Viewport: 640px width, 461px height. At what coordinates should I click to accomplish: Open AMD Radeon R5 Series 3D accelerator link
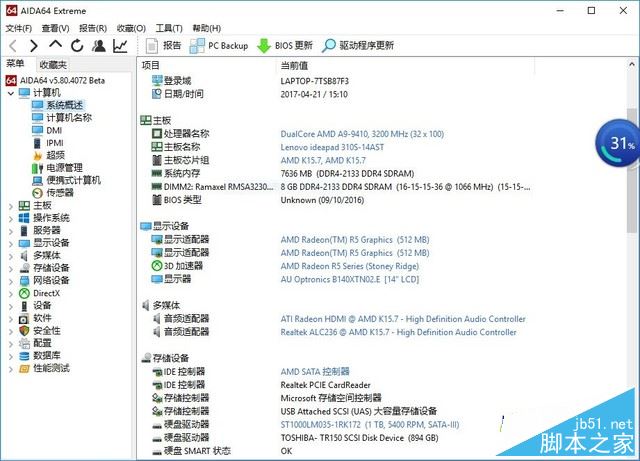349,266
